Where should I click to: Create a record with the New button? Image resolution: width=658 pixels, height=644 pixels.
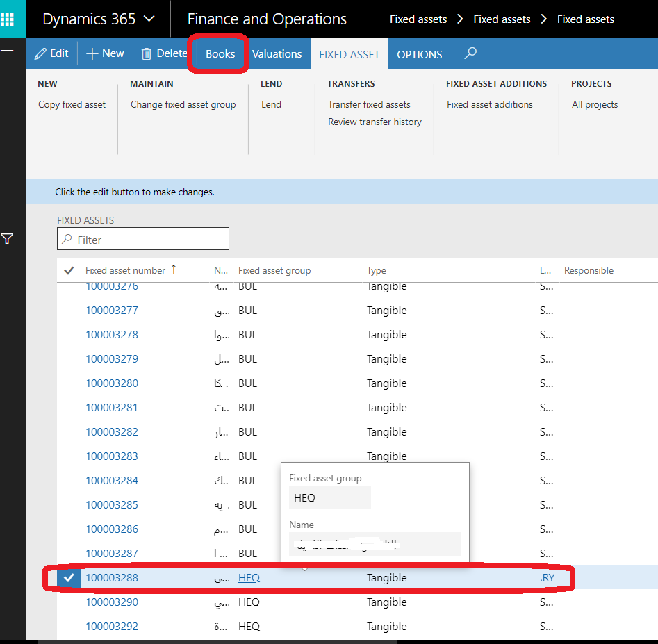[105, 53]
